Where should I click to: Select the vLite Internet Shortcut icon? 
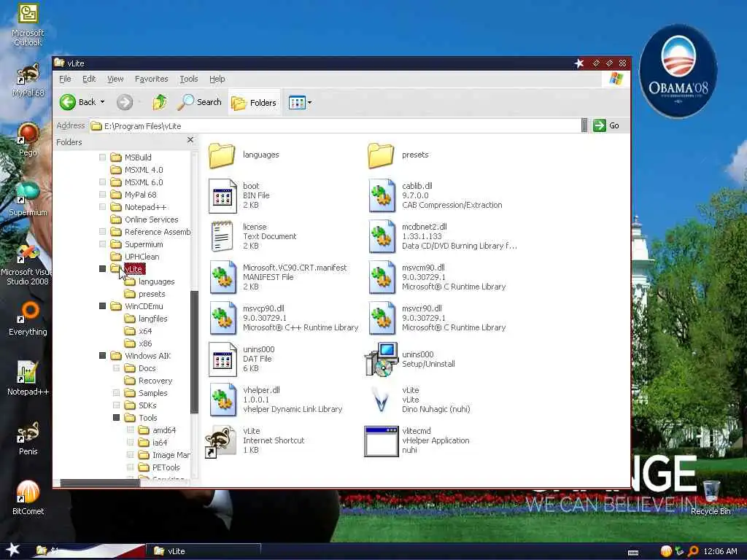[x=220, y=441]
